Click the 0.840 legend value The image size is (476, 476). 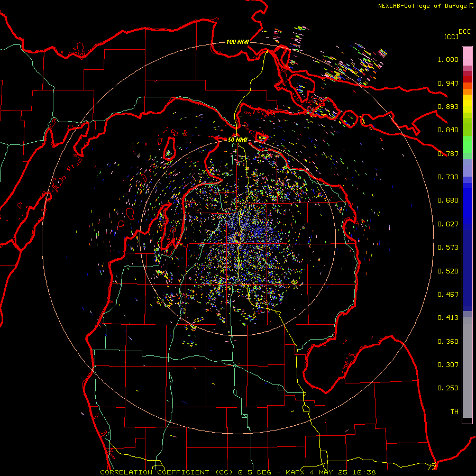(448, 130)
